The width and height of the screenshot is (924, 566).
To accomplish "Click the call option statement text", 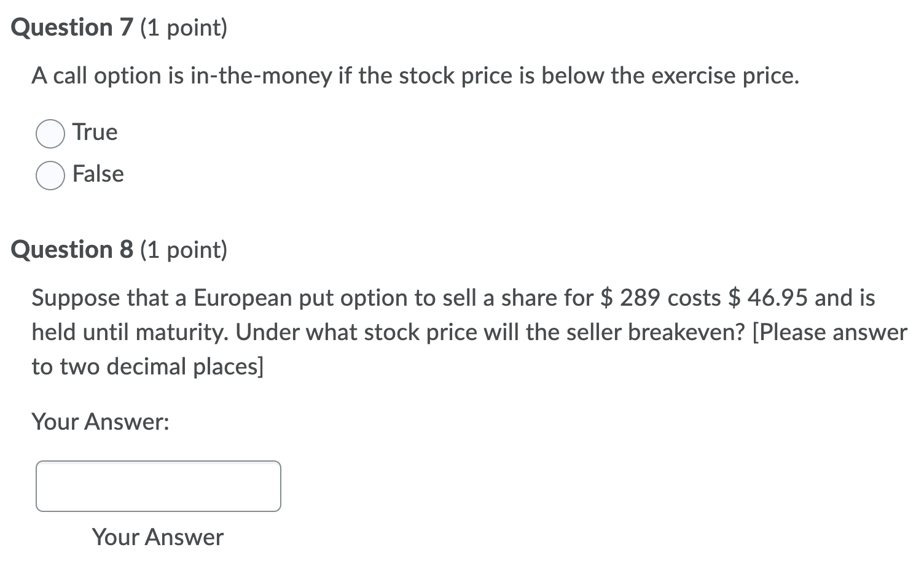I will 415,76.
